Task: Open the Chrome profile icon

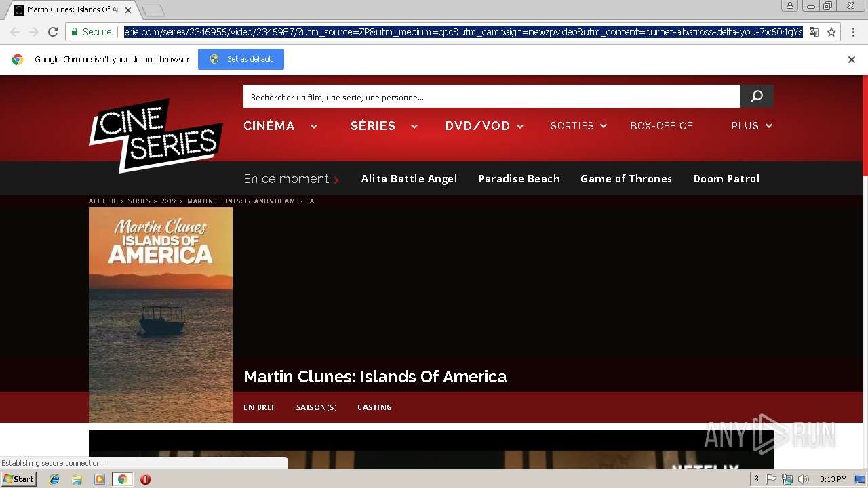Action: pos(790,5)
